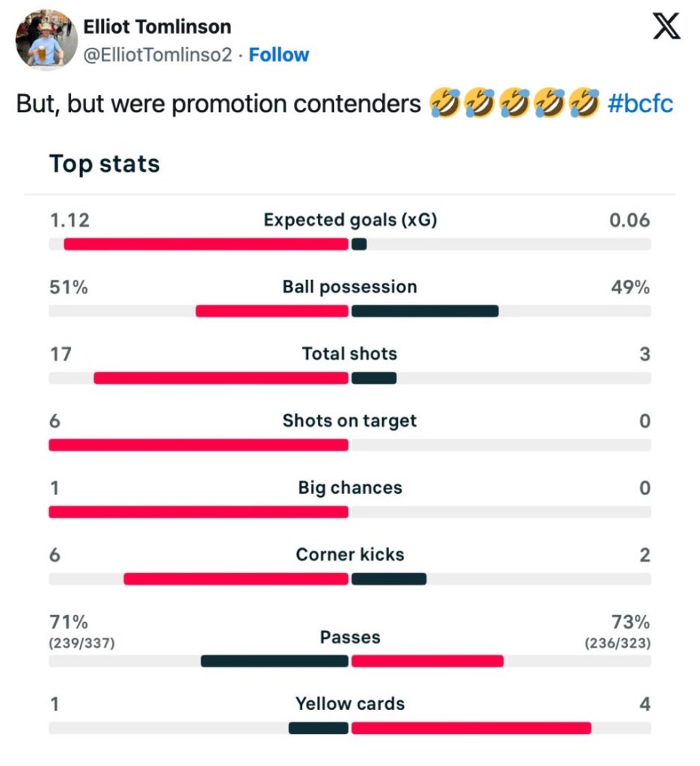Click the 73% passes value
Image resolution: width=700 pixels, height=766 pixels.
pyautogui.click(x=630, y=622)
